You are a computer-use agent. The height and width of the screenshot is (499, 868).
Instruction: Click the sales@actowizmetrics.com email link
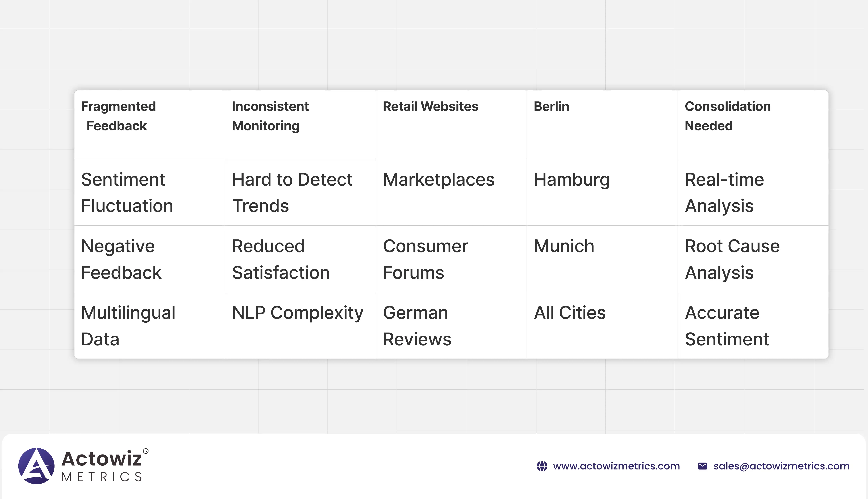click(x=781, y=466)
